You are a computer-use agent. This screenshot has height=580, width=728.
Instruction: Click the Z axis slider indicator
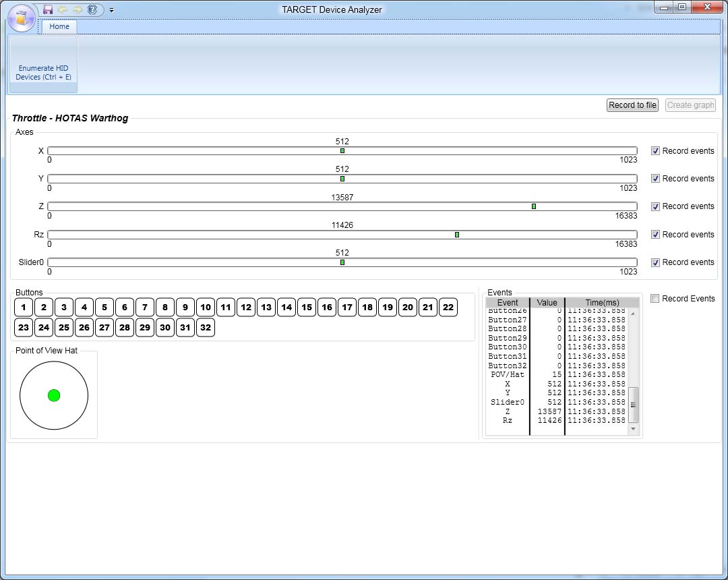tap(534, 206)
